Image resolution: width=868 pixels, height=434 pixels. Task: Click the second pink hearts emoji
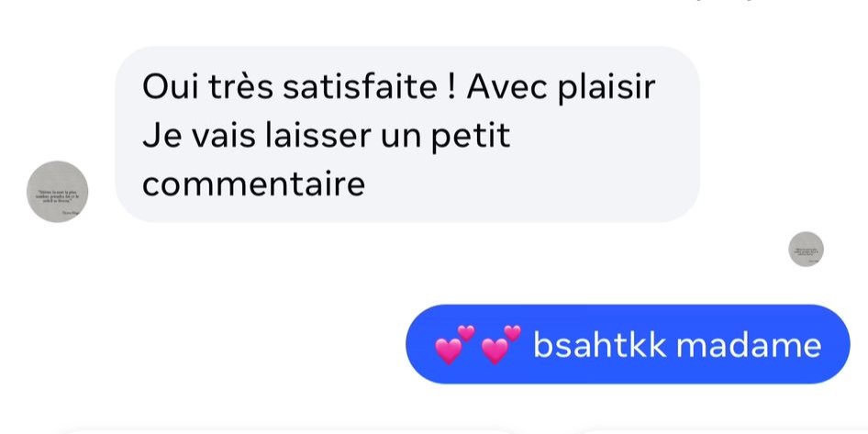[501, 345]
